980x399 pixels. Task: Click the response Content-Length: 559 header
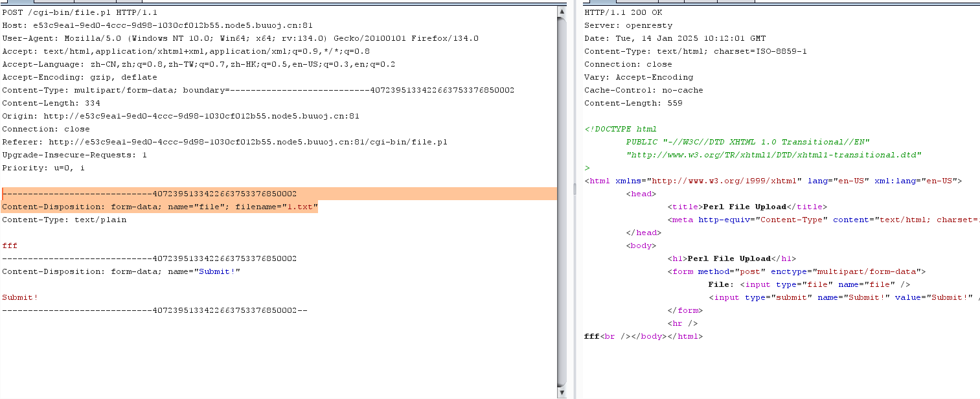point(633,103)
